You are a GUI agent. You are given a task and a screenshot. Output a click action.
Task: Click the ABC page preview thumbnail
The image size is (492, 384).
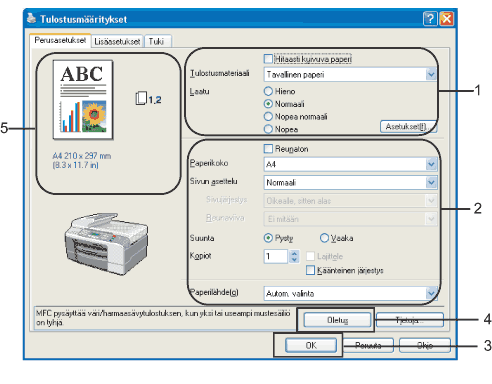pyautogui.click(x=83, y=100)
